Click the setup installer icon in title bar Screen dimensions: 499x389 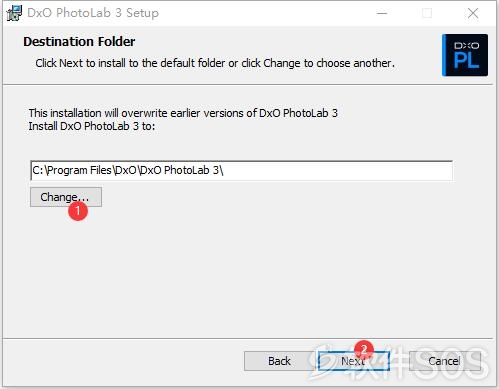point(14,13)
